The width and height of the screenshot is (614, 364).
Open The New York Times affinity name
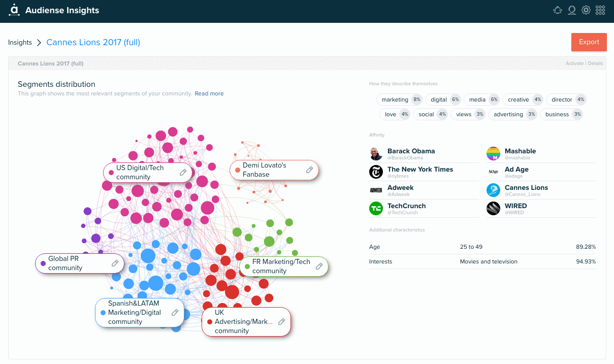(420, 170)
